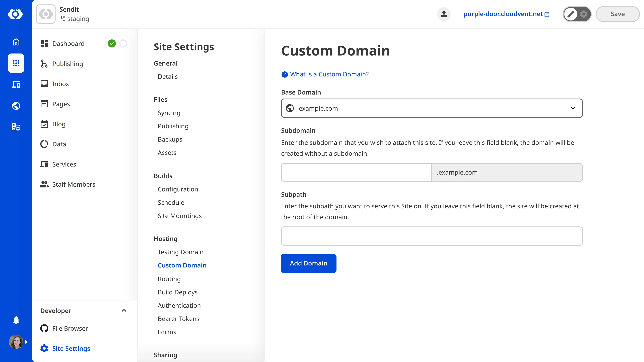
Task: Click the user avatar icon in the top bar
Action: [x=444, y=14]
